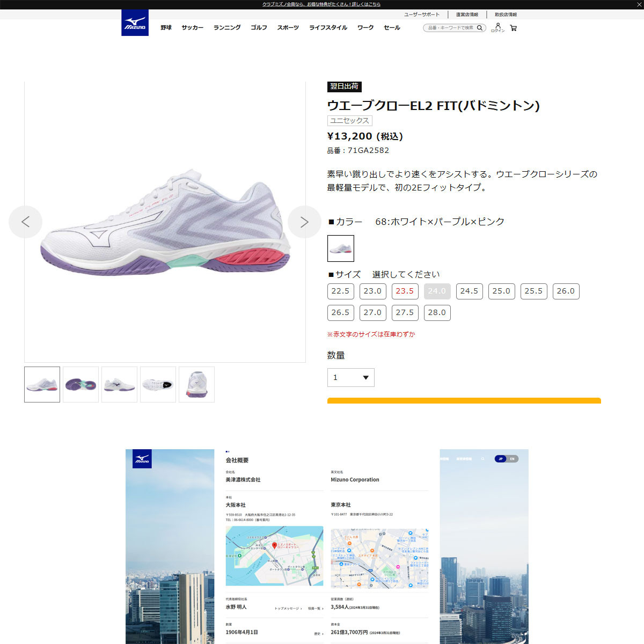Viewport: 644px width, 644px height.
Task: Show the previous product image arrow
Action: point(25,222)
